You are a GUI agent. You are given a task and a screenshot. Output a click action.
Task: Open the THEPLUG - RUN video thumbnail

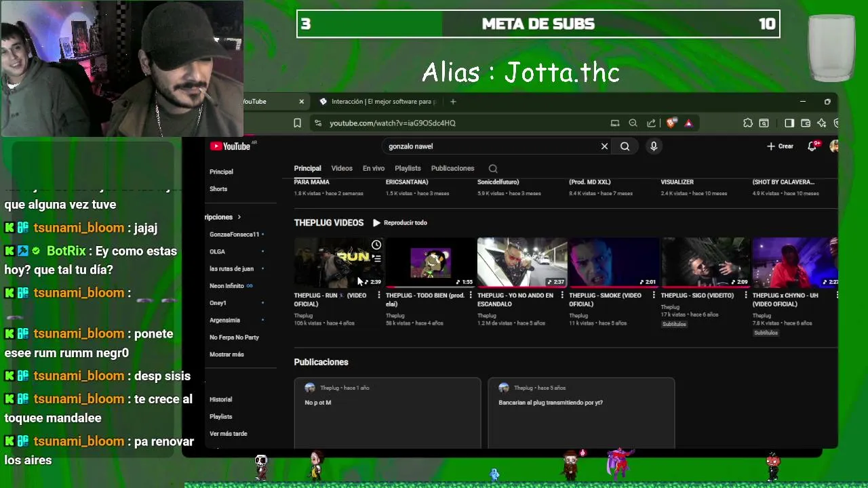338,262
